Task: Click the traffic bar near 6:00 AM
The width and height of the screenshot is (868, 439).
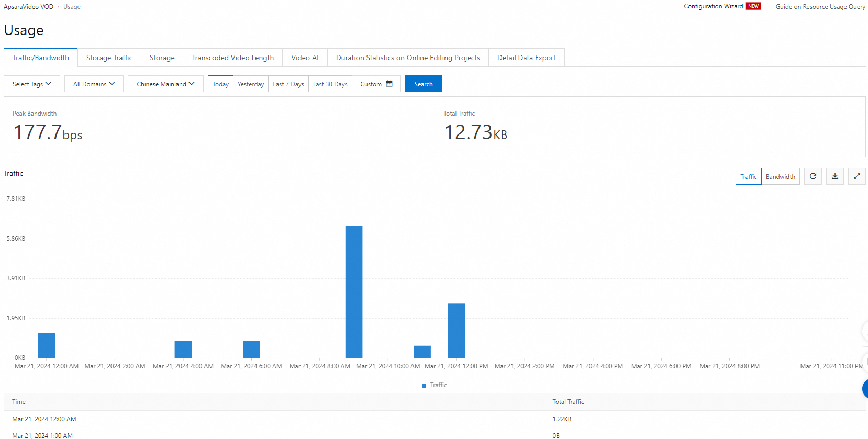Action: pyautogui.click(x=251, y=350)
